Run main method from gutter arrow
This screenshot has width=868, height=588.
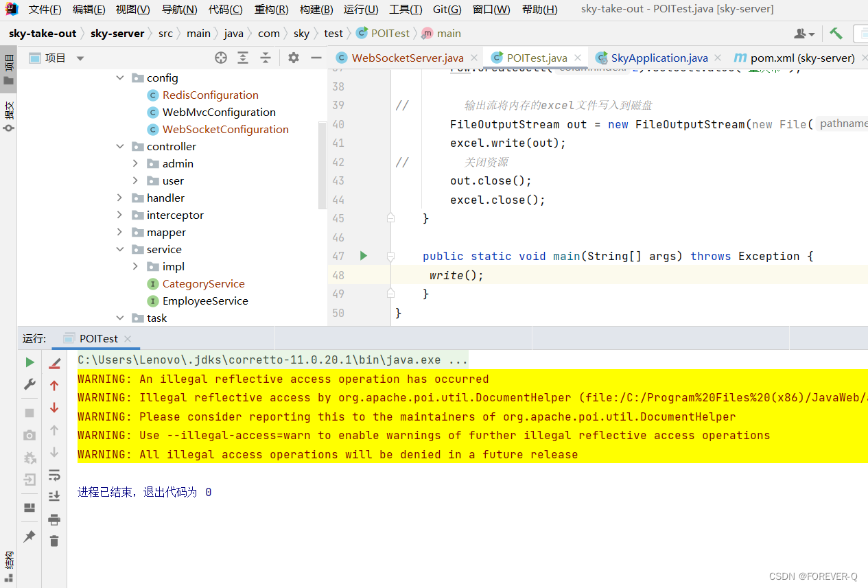point(363,255)
